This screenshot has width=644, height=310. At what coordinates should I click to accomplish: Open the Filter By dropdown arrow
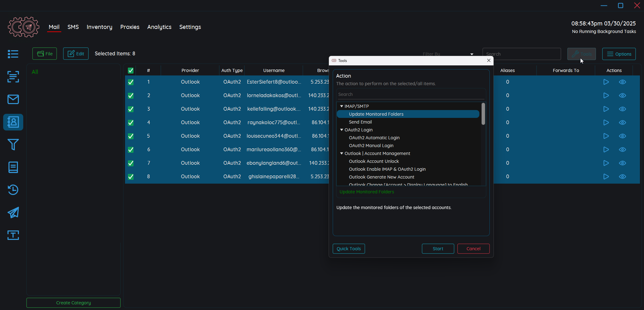(472, 54)
